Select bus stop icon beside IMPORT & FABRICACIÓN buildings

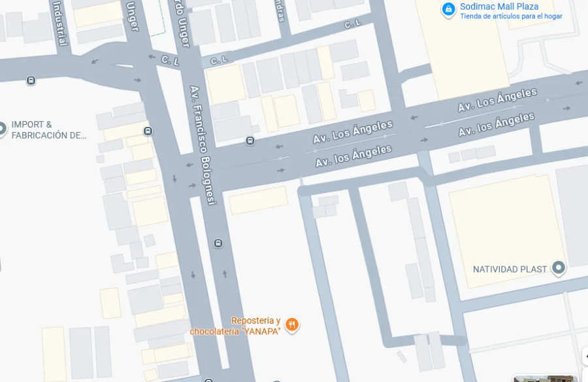coord(148,131)
